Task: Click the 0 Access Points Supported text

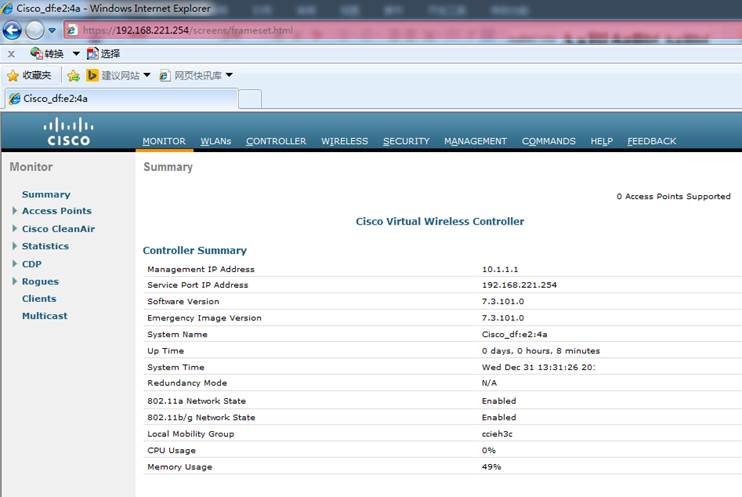Action: click(x=673, y=196)
